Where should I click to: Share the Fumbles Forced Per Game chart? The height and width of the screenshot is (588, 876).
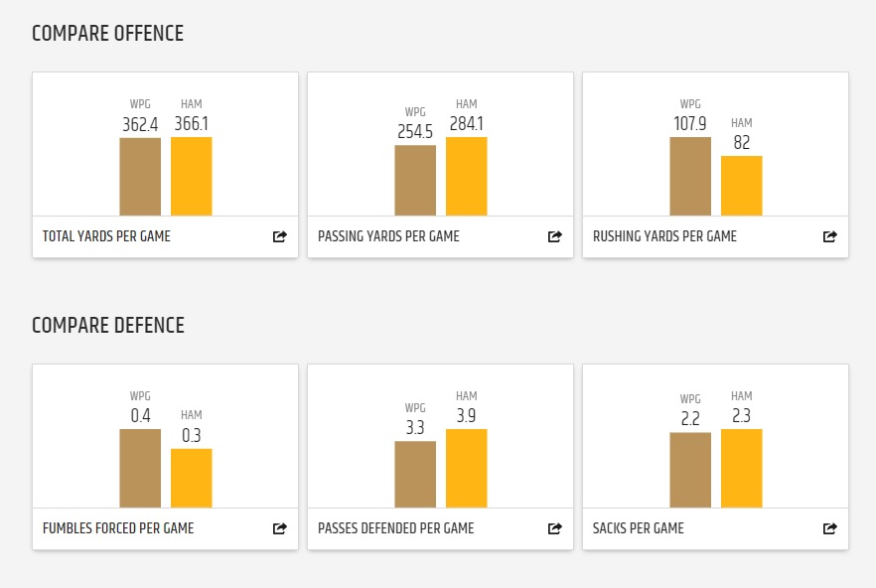pos(280,528)
